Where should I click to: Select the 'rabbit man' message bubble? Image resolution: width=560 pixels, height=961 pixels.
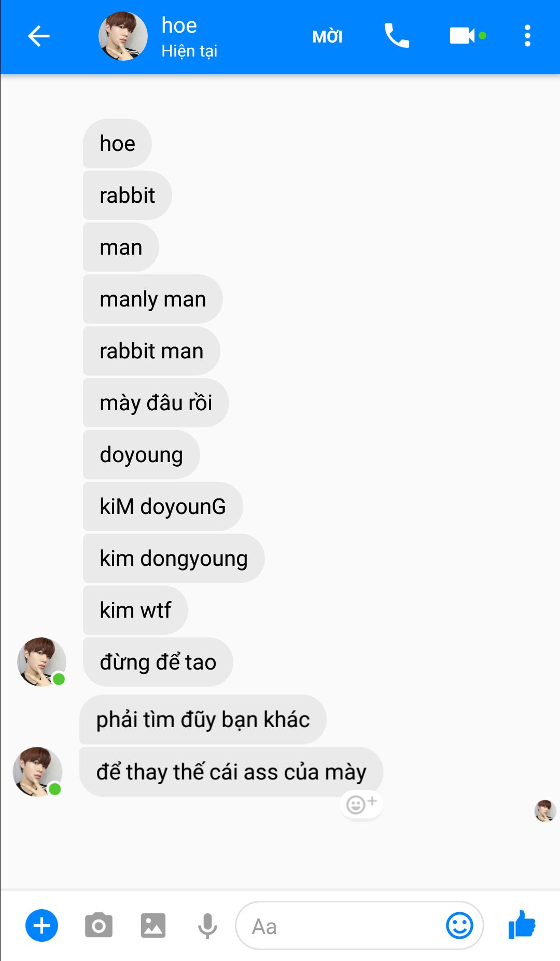(x=151, y=351)
